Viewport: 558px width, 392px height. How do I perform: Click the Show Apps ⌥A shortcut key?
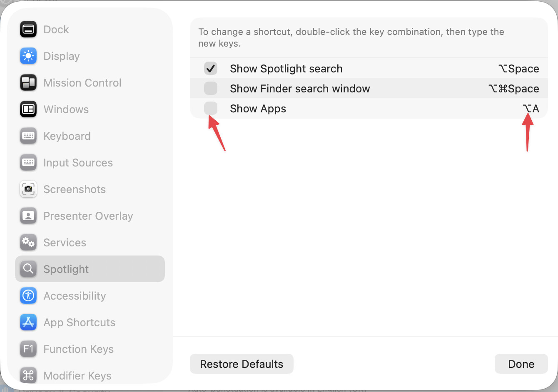[531, 109]
